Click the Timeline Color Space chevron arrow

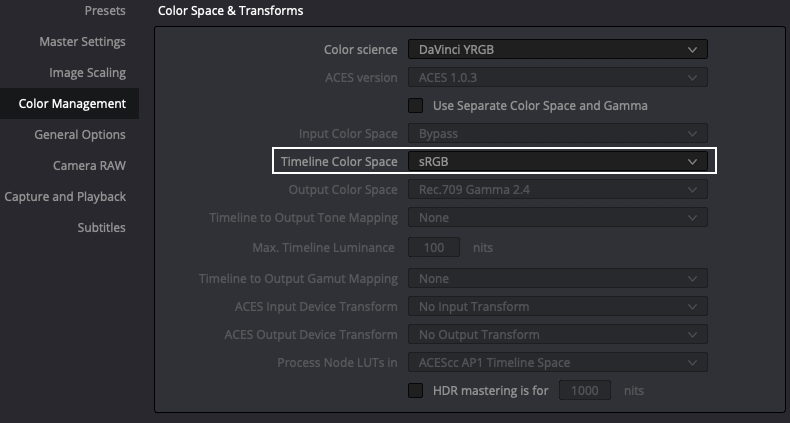tap(692, 162)
